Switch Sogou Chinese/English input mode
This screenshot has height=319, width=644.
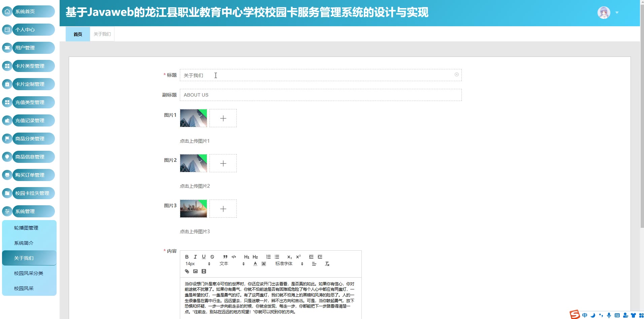(x=585, y=315)
